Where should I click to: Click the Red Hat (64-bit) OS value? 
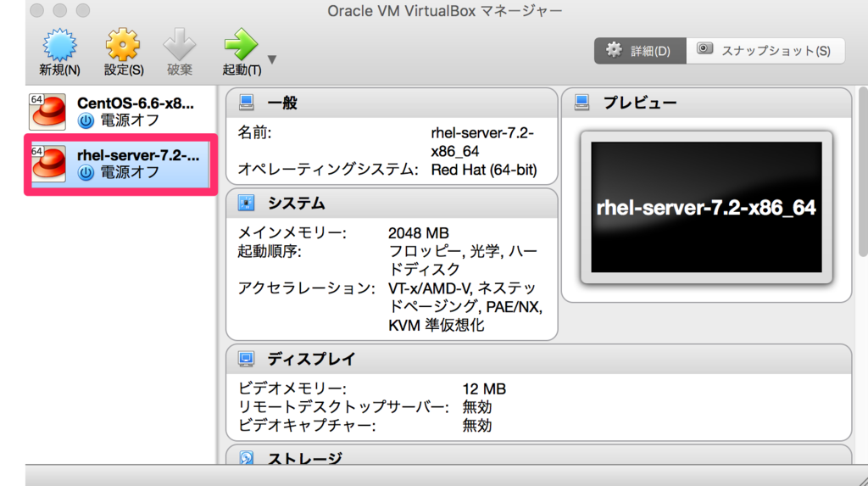[x=484, y=170]
